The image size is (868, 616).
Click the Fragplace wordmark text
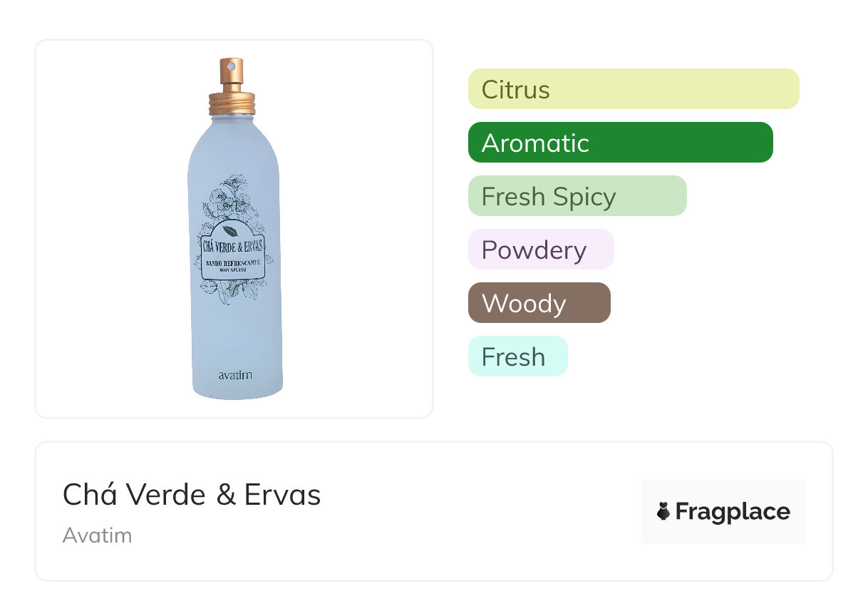coord(732,511)
